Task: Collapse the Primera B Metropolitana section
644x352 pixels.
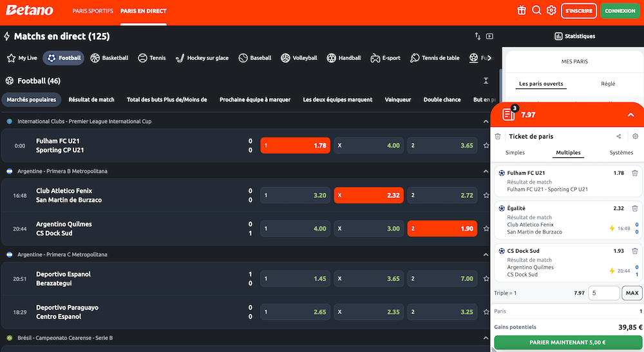Action: [486, 171]
